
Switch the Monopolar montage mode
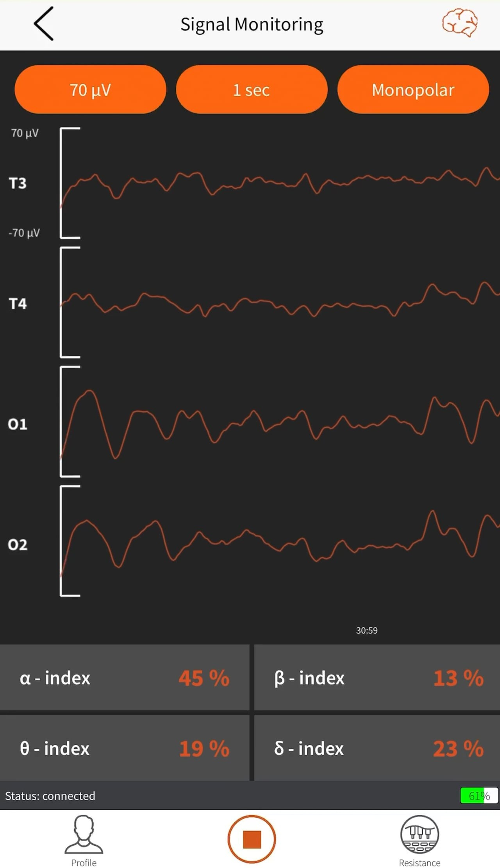coord(413,90)
